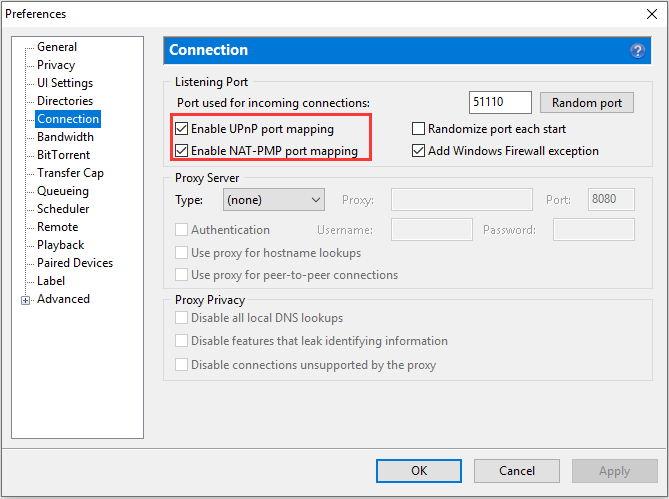
Task: Select Paired Devices in the list
Action: pyautogui.click(x=75, y=263)
